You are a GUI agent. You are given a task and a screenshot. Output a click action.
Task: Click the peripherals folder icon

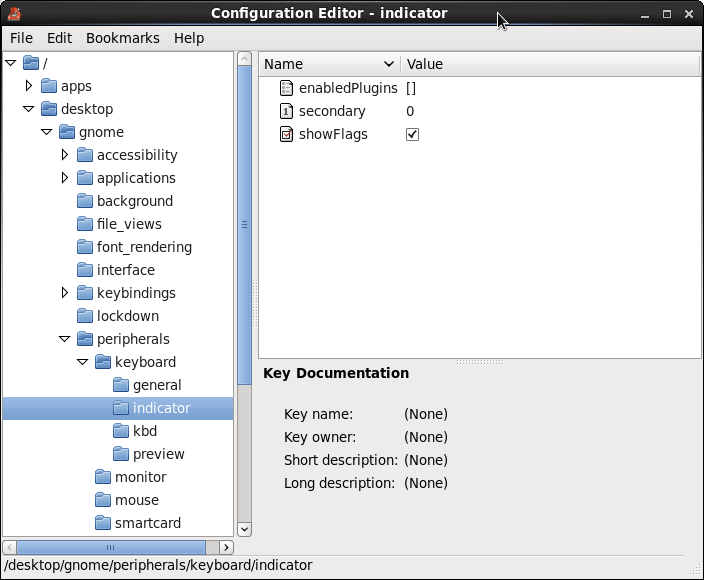(85, 339)
